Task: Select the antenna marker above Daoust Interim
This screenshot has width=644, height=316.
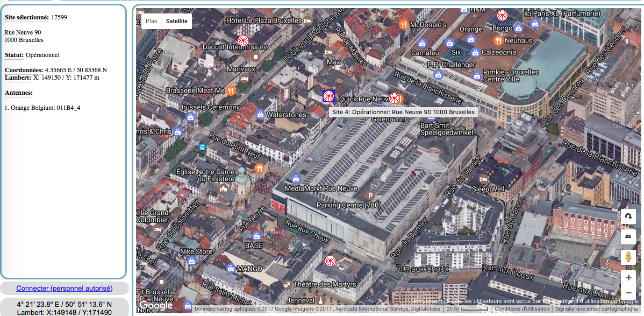Action: (x=243, y=40)
